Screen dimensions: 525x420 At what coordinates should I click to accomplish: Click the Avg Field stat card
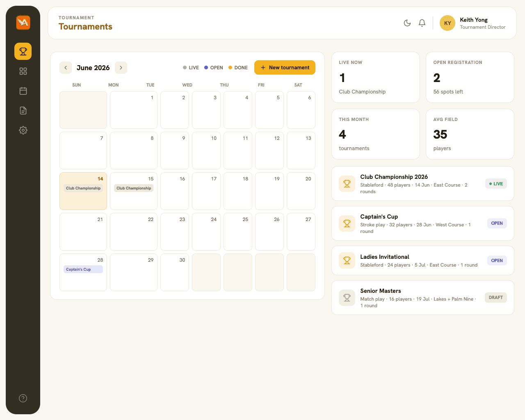pyautogui.click(x=470, y=134)
